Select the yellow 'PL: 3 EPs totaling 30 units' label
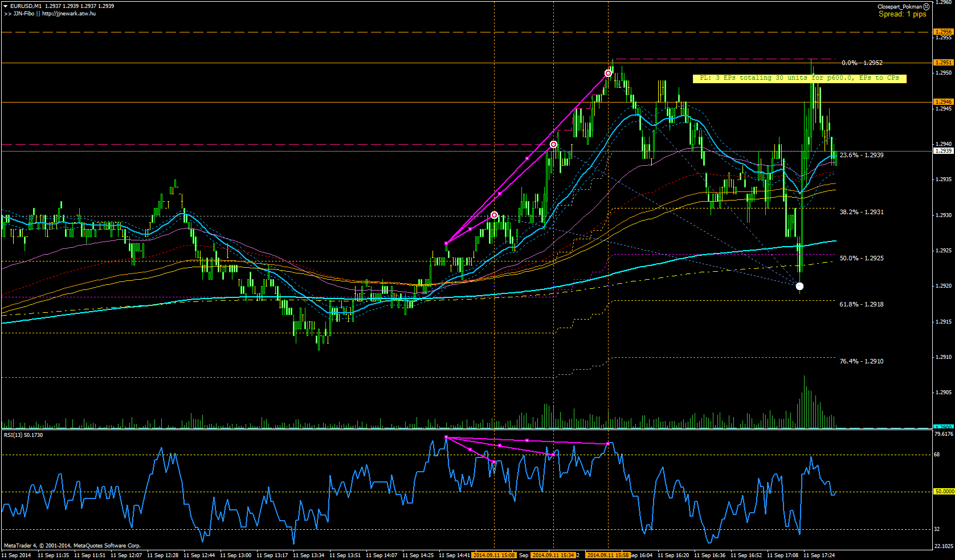Viewport: 955px width, 560px height. [x=799, y=78]
